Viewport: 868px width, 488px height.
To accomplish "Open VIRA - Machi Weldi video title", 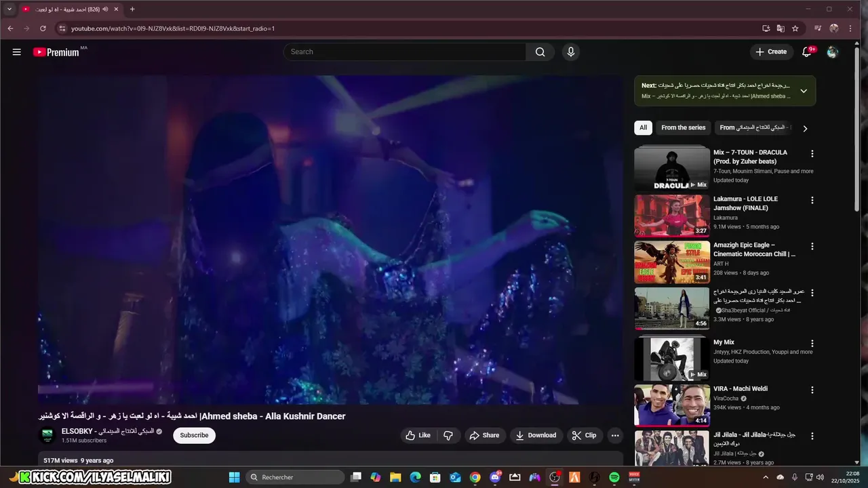I will (x=741, y=389).
